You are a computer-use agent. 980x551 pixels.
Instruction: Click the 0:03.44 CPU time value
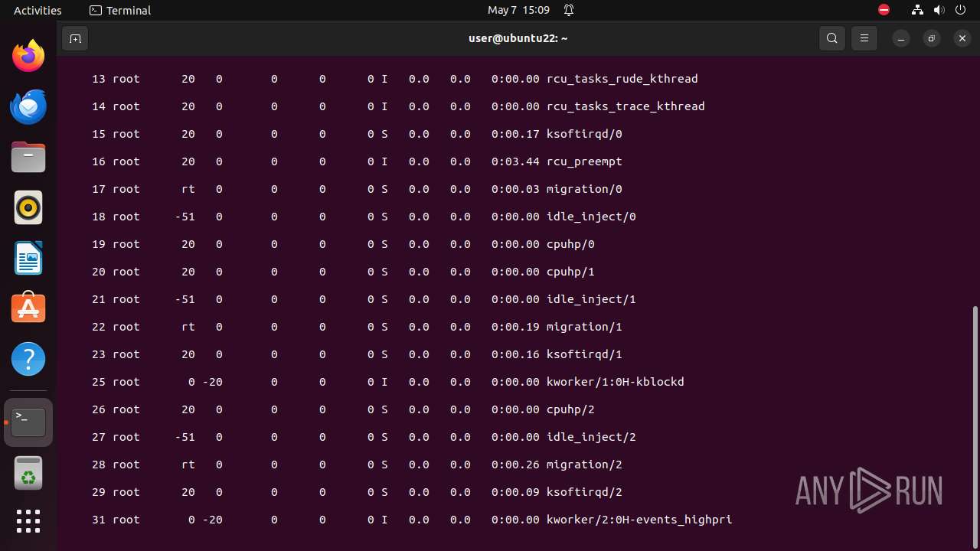(x=515, y=161)
